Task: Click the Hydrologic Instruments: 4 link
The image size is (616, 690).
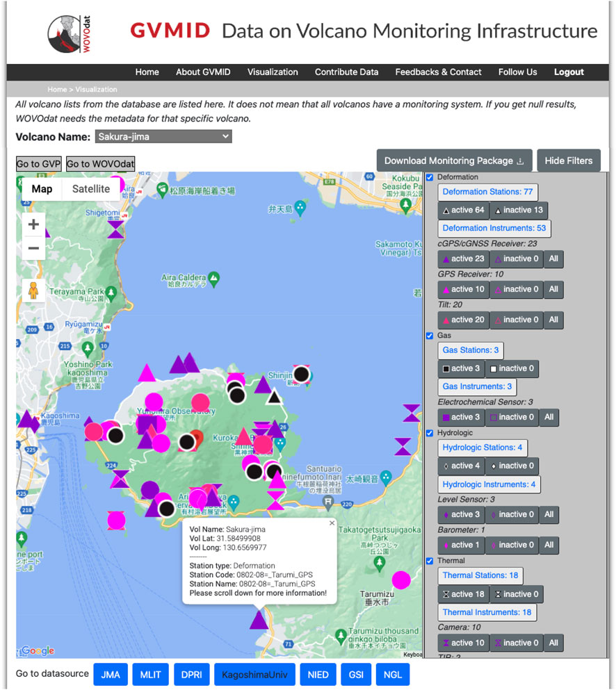Action: tap(489, 484)
